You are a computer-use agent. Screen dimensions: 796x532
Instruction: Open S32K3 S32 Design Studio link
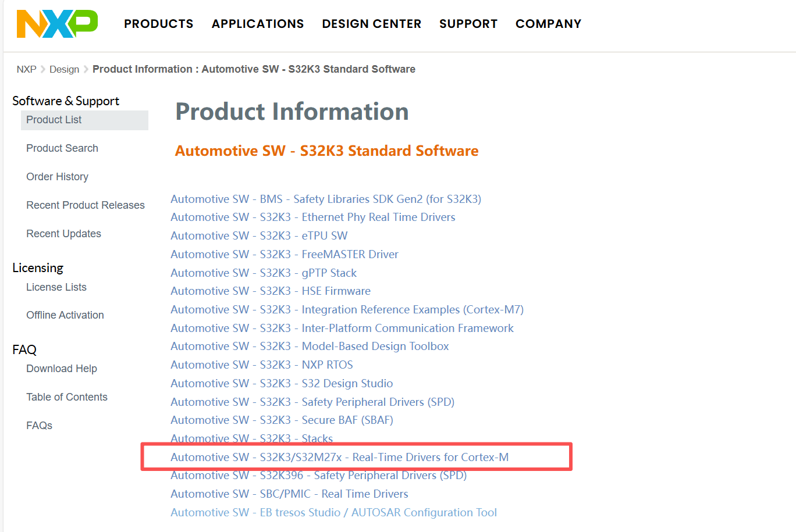282,383
